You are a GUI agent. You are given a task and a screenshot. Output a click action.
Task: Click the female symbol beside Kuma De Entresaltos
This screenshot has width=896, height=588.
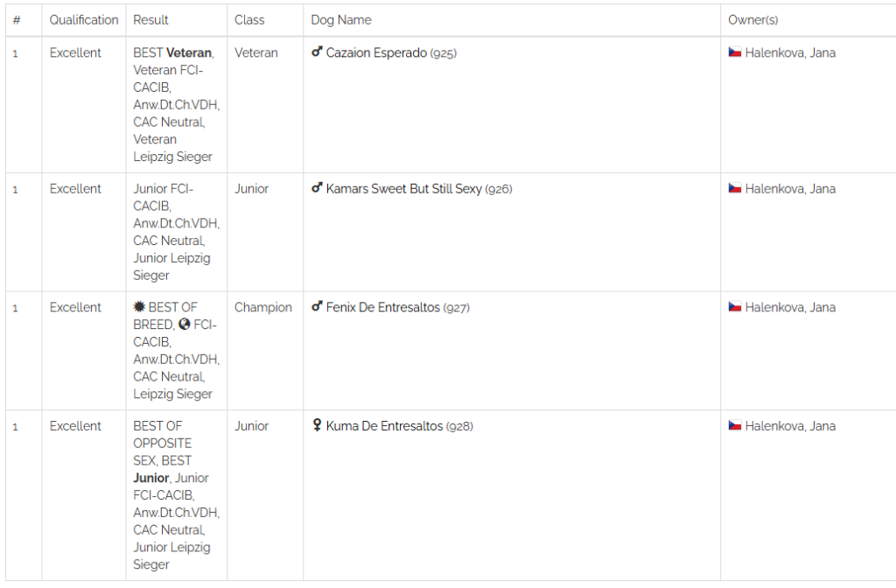tap(317, 425)
